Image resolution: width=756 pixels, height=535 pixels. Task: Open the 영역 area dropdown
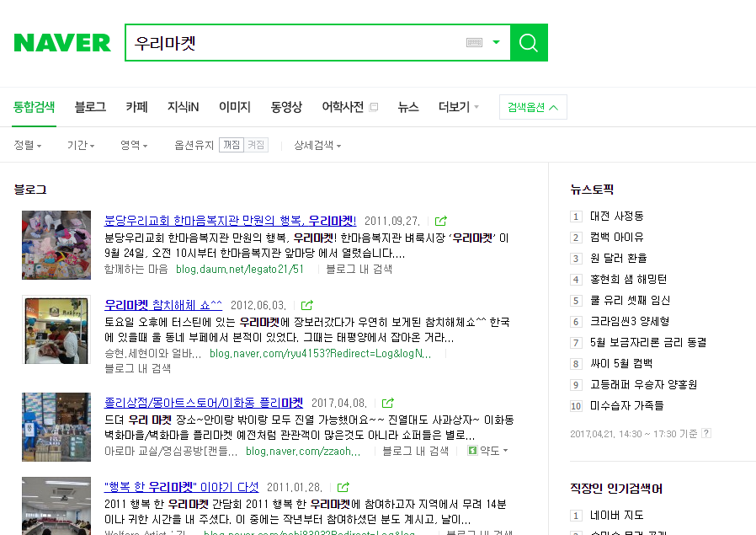pyautogui.click(x=134, y=145)
